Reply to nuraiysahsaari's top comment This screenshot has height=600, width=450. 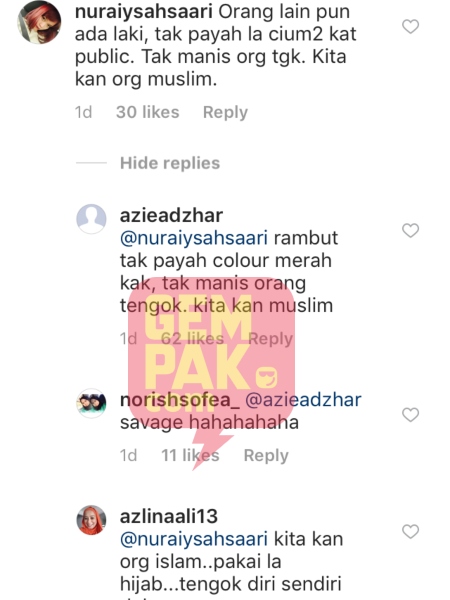click(x=225, y=112)
